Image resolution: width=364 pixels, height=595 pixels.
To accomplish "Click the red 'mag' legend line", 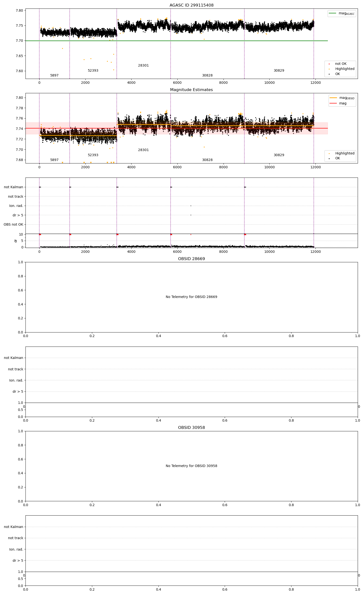I will point(333,103).
